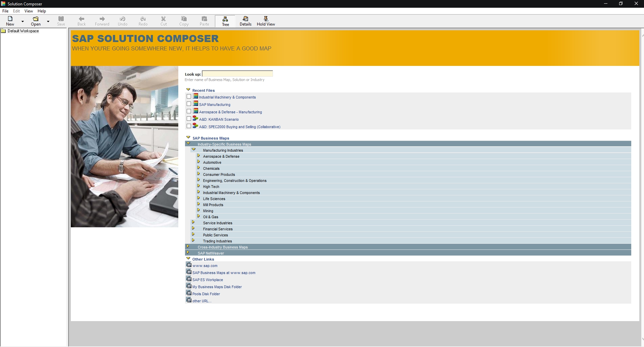Collapse the Other Links section
Screen dimensions: 644x347
point(188,259)
